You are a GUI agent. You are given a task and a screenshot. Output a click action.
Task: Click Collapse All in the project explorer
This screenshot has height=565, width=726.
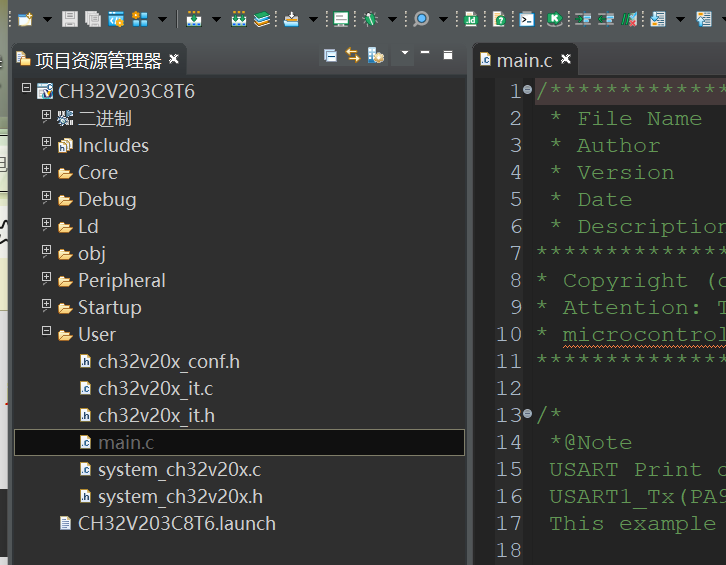(330, 55)
